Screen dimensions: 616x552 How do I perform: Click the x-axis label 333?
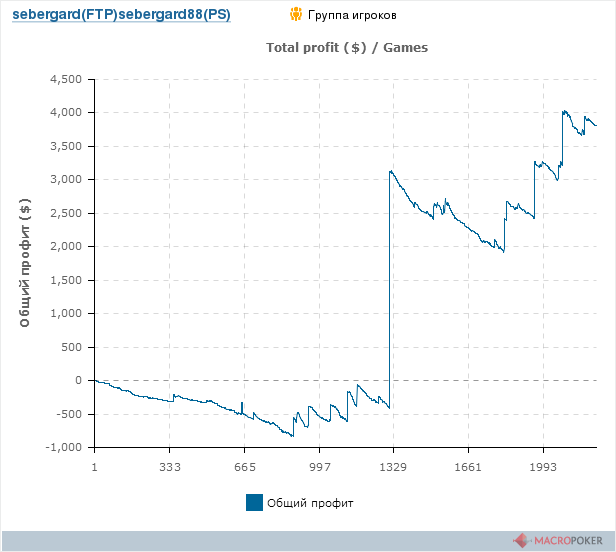(170, 467)
